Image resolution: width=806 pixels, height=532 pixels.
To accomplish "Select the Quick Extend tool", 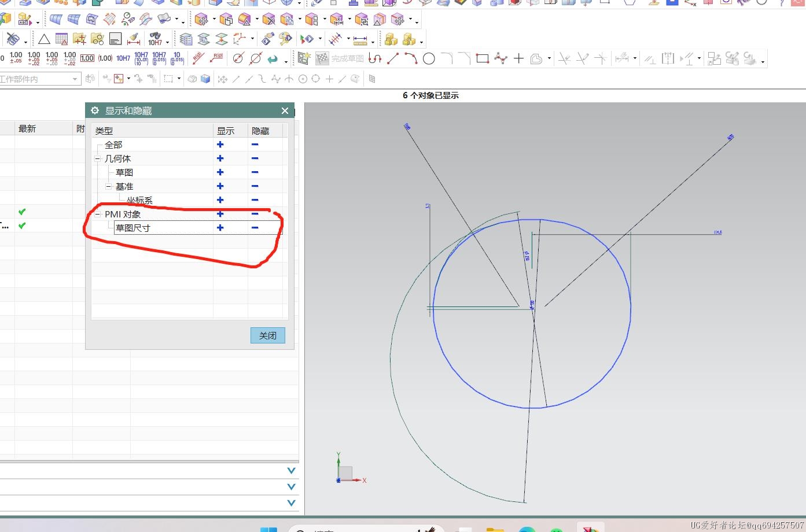I will (x=583, y=58).
